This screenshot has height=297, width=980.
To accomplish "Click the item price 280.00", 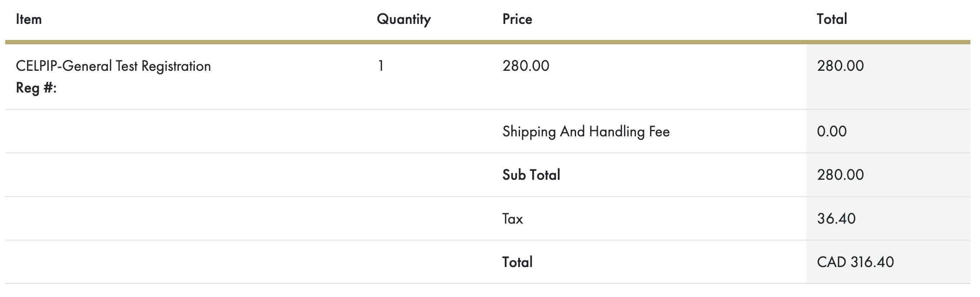I will coord(526,66).
